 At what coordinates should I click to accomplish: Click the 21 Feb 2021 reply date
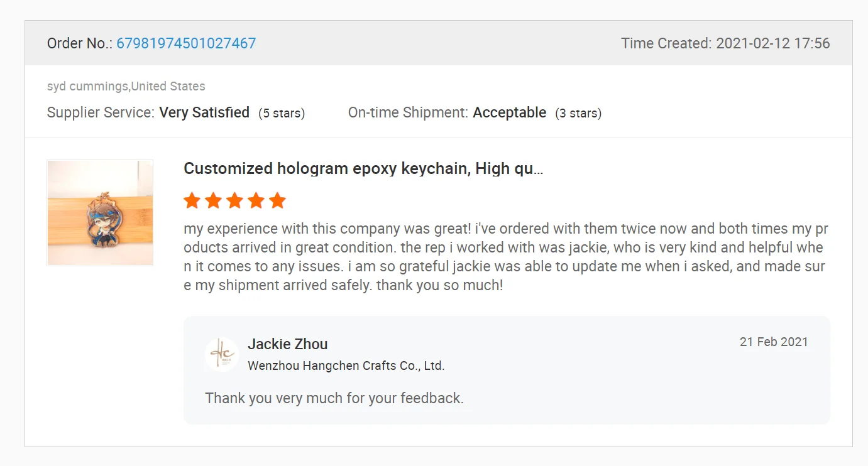[774, 342]
